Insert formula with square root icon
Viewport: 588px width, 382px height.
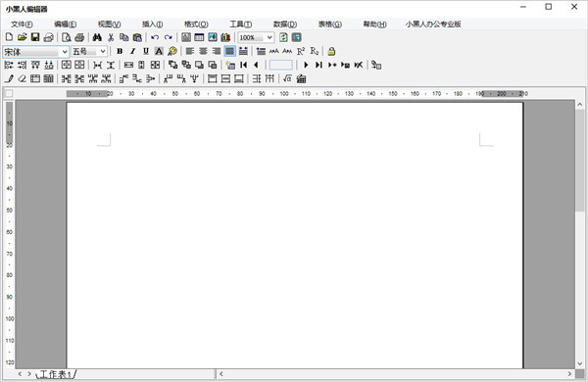pos(287,78)
